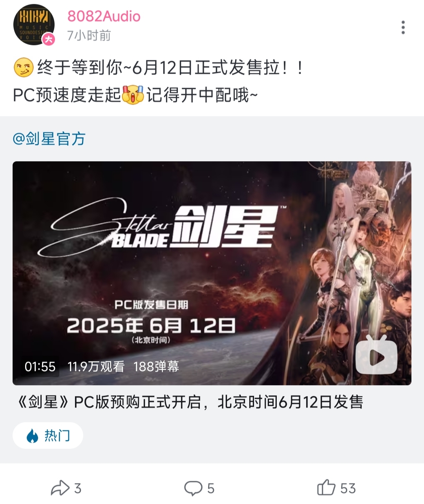Open the 8082Audio username link
The width and height of the screenshot is (424, 504).
[104, 16]
